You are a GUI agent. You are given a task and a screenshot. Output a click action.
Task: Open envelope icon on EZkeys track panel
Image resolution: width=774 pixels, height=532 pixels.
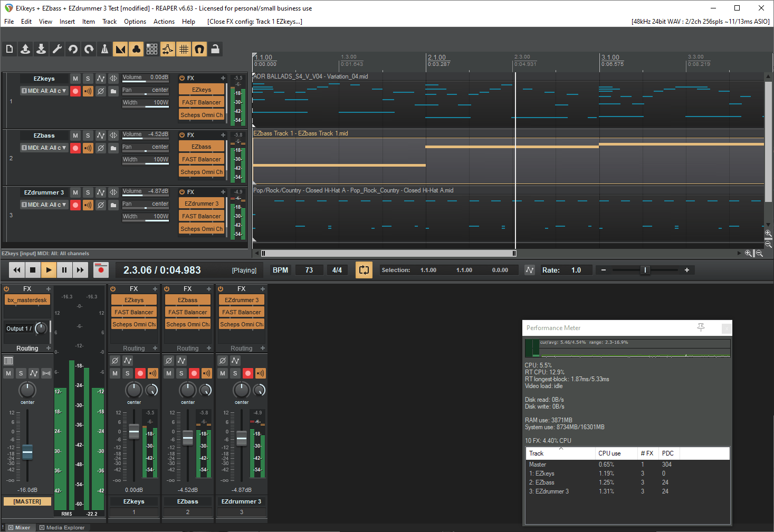coord(101,79)
